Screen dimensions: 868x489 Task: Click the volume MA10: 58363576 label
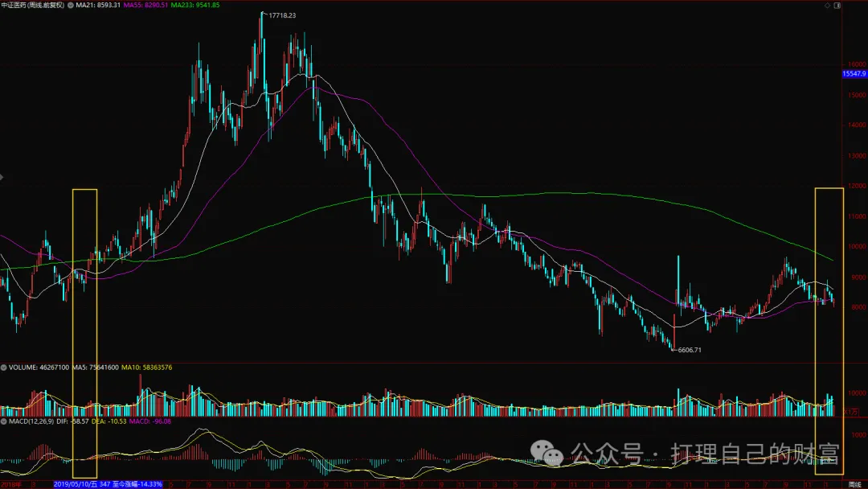[x=147, y=368]
